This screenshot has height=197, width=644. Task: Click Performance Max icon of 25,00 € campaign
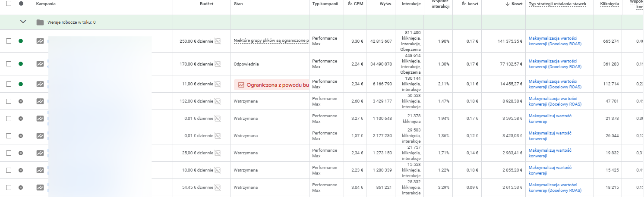[40, 153]
